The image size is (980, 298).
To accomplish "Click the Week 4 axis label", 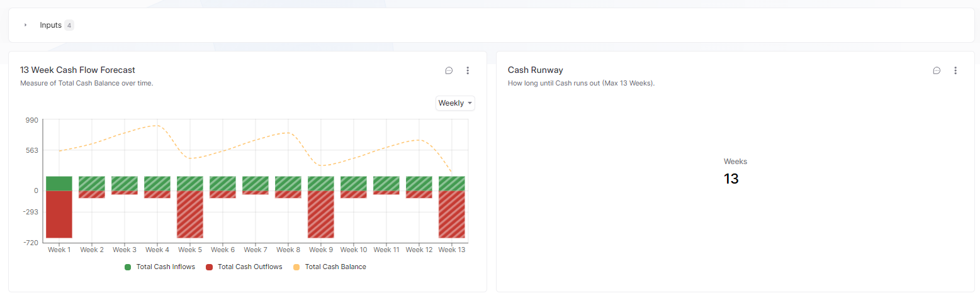I will click(157, 250).
